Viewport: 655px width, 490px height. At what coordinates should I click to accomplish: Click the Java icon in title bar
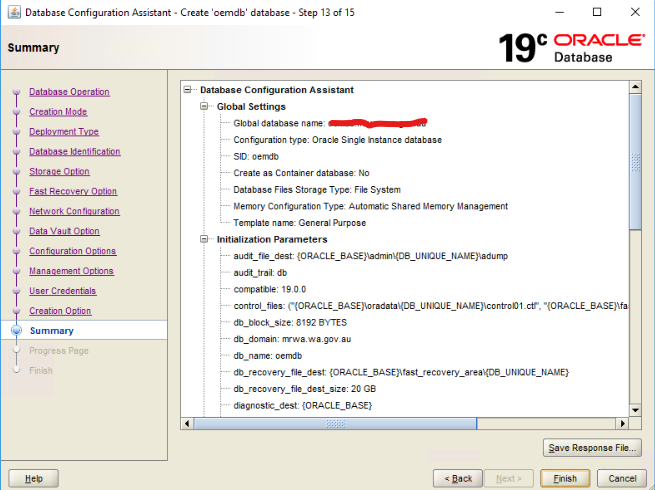12,12
